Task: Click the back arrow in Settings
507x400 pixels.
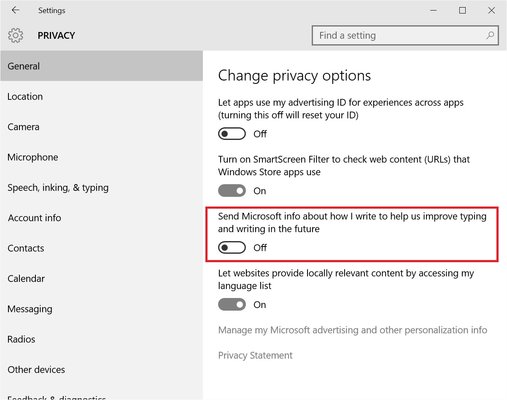Action: [15, 10]
